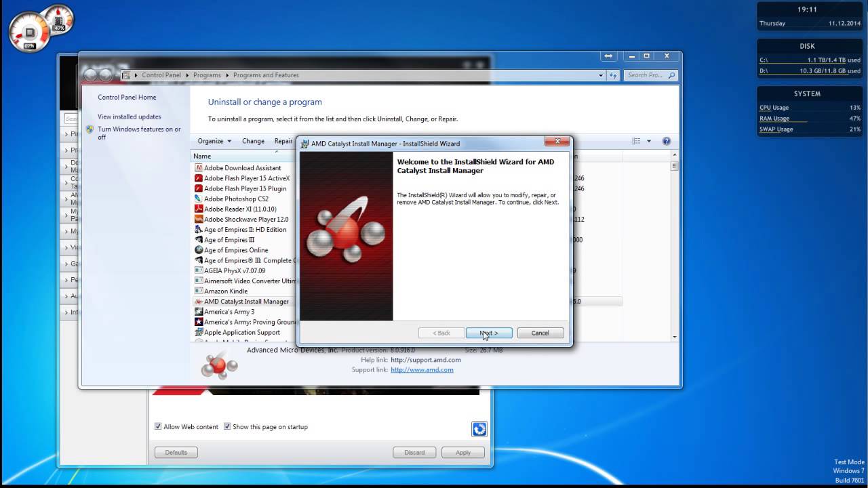Select the Adobe Flash Player 15 ActiveX icon
The image size is (868, 488).
click(x=199, y=178)
